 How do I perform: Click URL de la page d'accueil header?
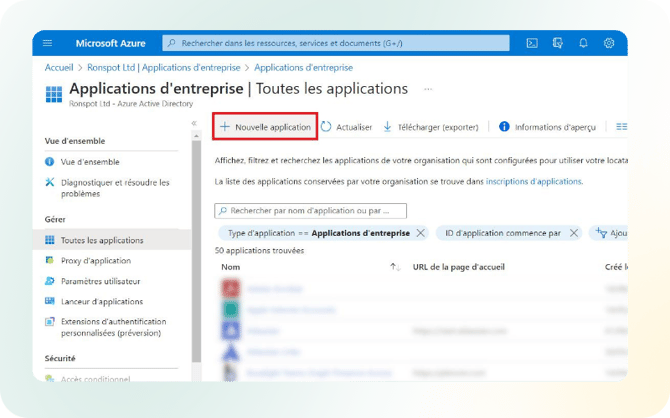[x=458, y=267]
